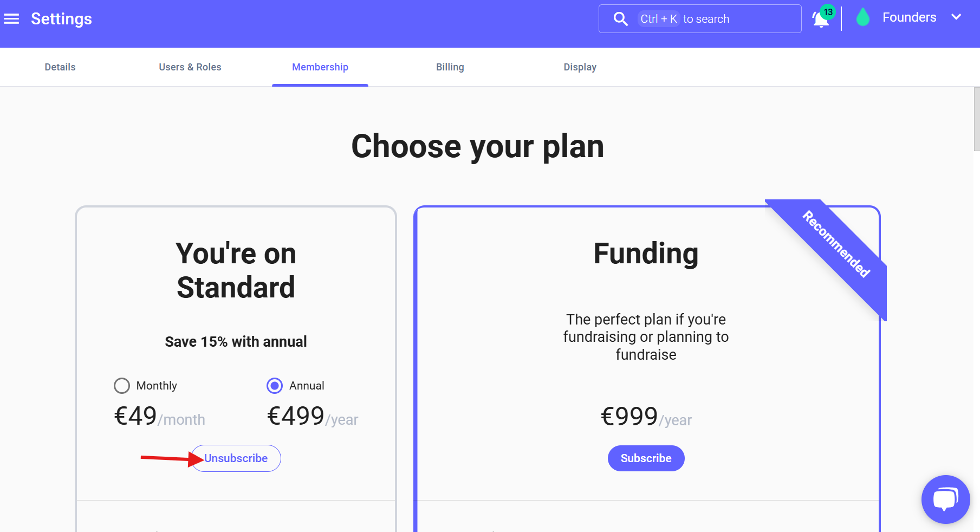Select the Membership tab
Viewport: 980px width, 532px height.
[320, 67]
